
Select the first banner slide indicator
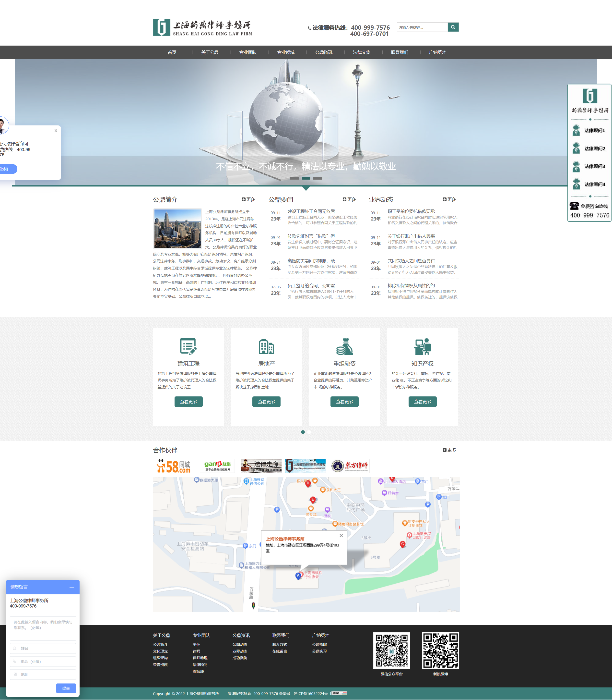[x=294, y=178]
